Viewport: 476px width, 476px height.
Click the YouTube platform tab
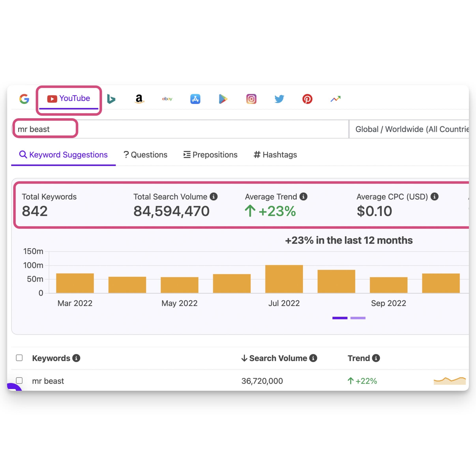[x=69, y=98]
